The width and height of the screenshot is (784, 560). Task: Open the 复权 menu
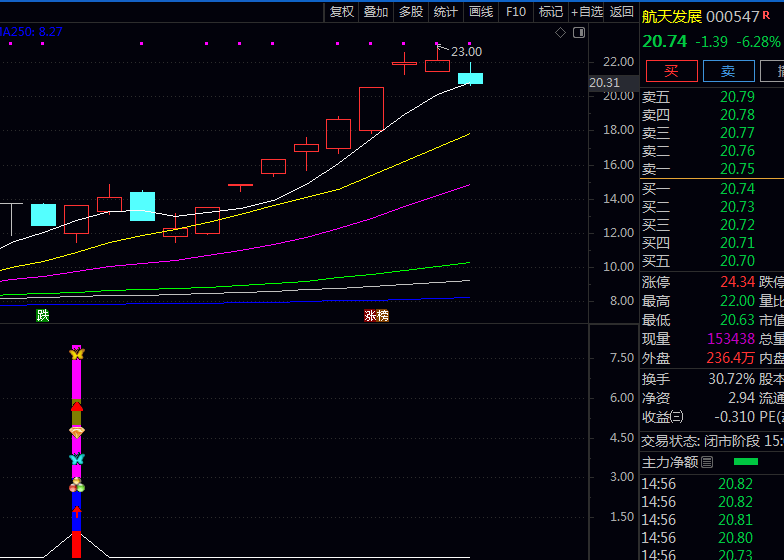pos(342,12)
